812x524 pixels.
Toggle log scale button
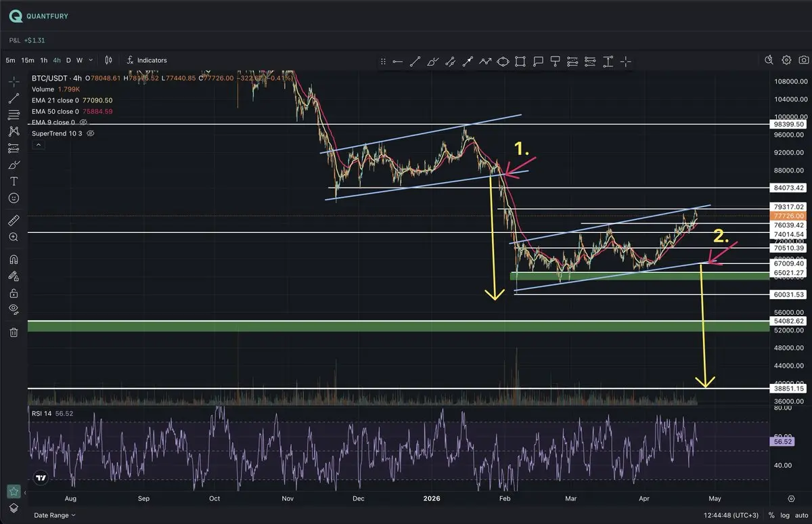pos(785,515)
